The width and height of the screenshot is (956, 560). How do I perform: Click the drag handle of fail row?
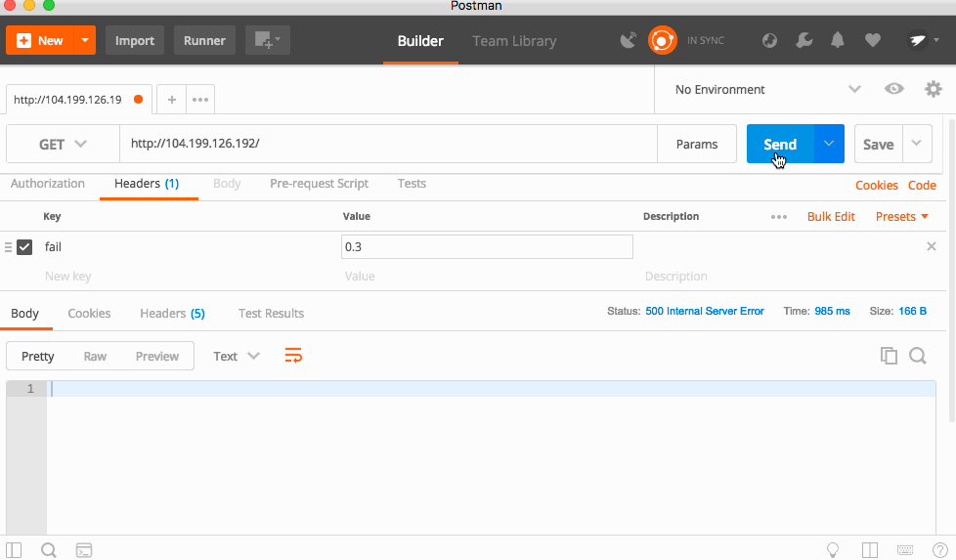click(x=8, y=247)
